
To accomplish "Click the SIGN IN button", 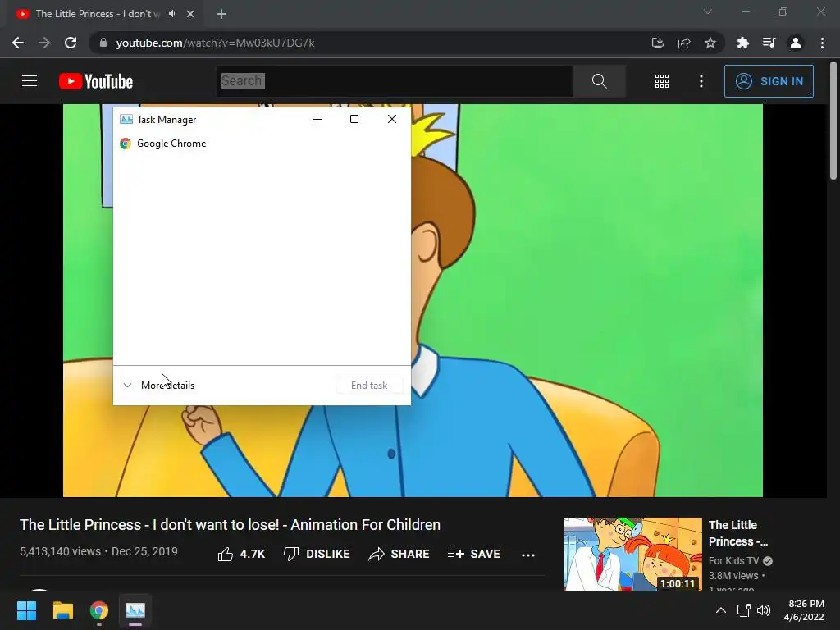I will pos(769,81).
